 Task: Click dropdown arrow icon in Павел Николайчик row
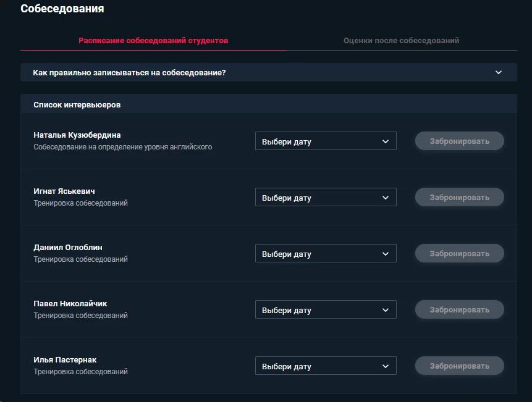(386, 310)
